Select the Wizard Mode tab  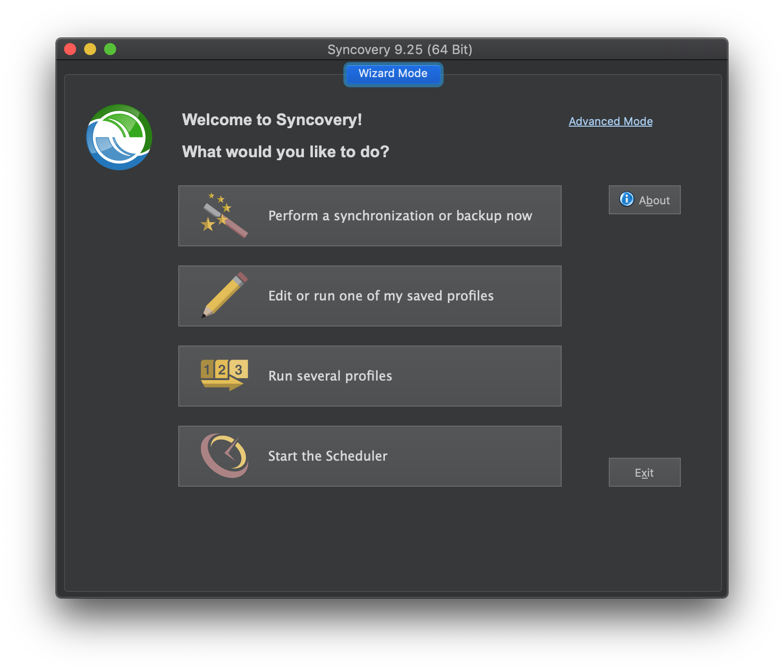(x=393, y=74)
